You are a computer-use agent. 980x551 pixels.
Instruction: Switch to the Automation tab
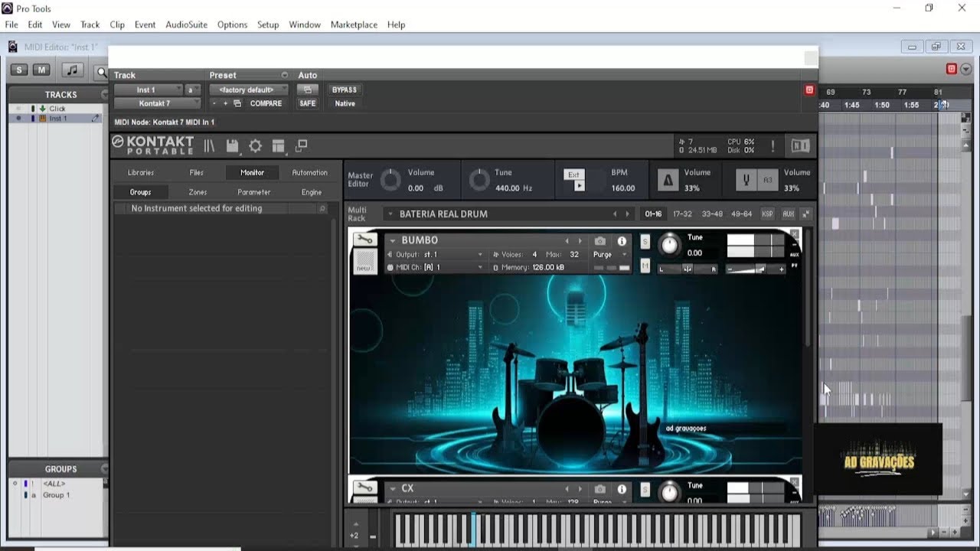pos(310,173)
